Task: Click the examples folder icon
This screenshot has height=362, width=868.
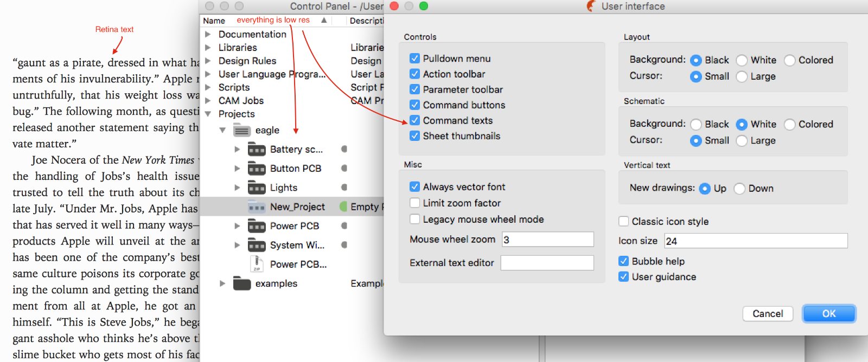Action: click(x=241, y=283)
